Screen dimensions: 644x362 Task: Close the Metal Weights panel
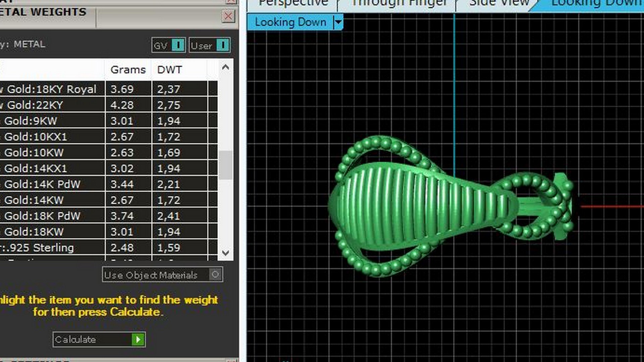click(228, 16)
